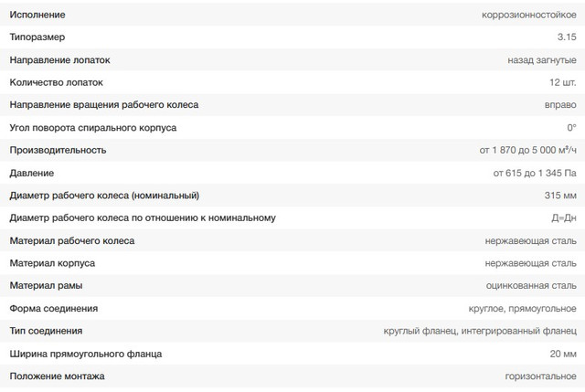Screen dimensions: 585x392
Task: Click 'Направление вращения рабочего колеса' label
Action: [103, 105]
